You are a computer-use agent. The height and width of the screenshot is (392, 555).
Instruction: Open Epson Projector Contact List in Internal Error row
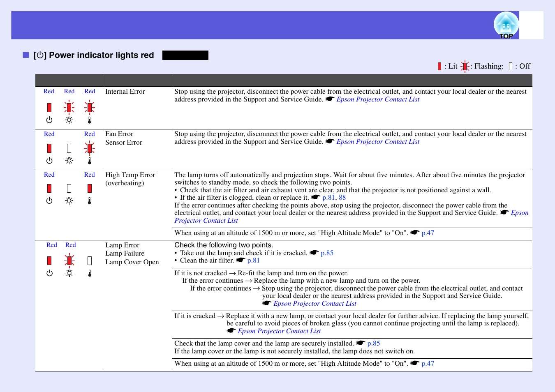coord(378,99)
